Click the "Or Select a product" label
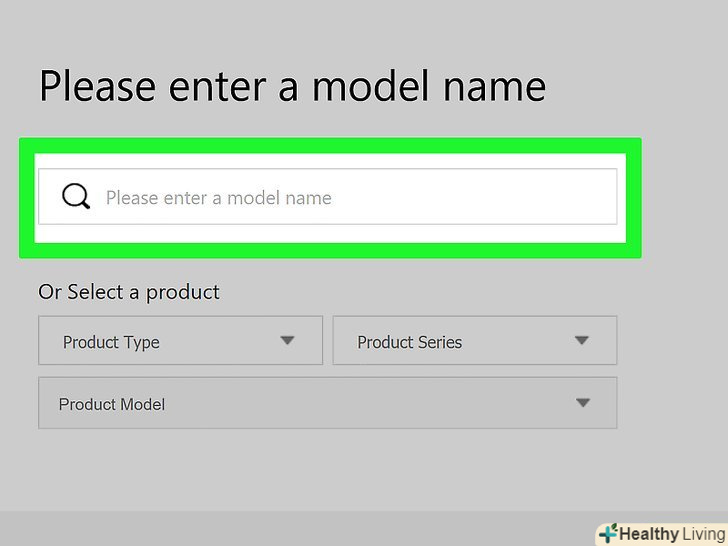This screenshot has height=546, width=728. (129, 292)
